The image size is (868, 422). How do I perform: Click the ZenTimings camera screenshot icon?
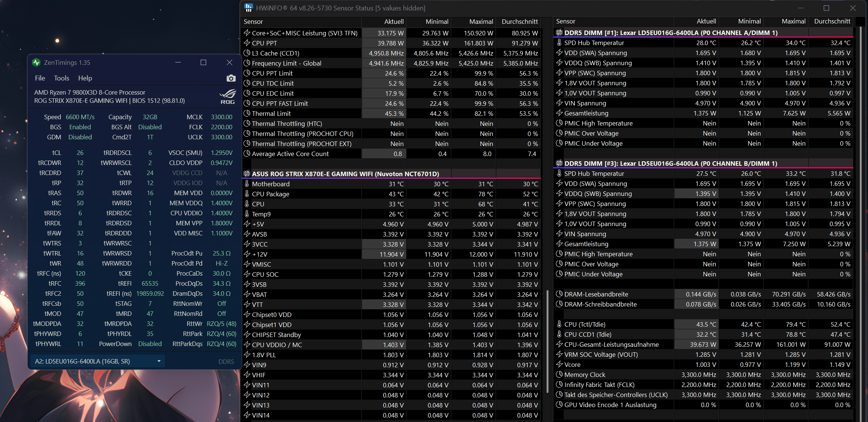tap(231, 78)
